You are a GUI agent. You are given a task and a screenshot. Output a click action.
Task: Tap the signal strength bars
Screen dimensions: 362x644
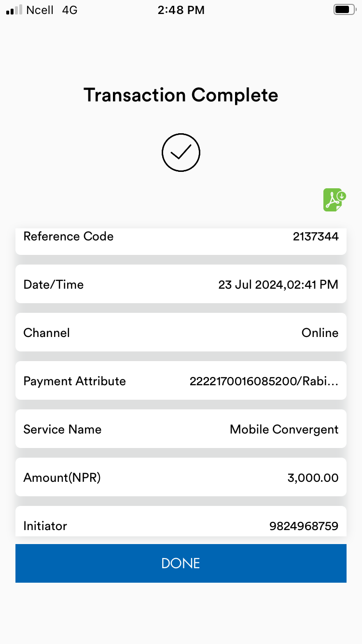tap(14, 10)
